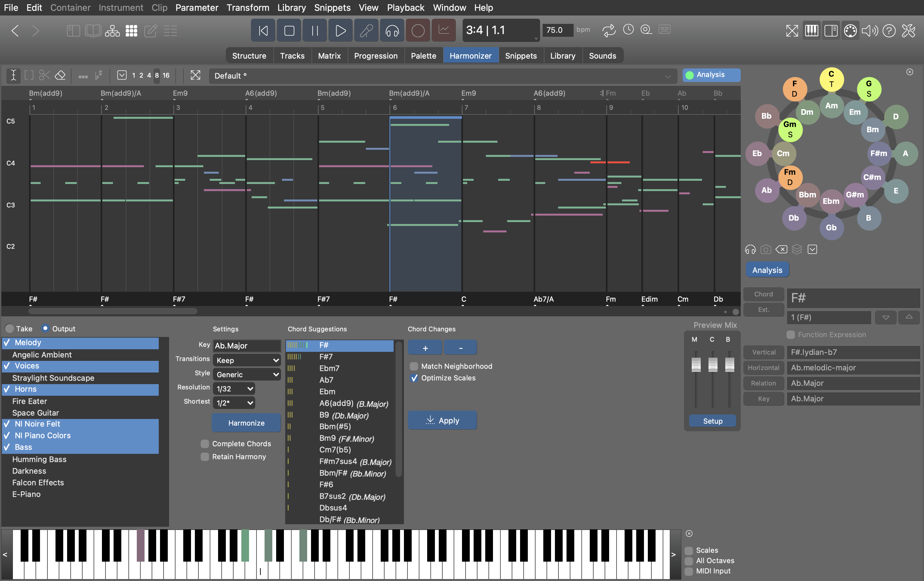Click the metronome tuning fork icon
Viewport: 924px width, 581px height.
coord(366,30)
